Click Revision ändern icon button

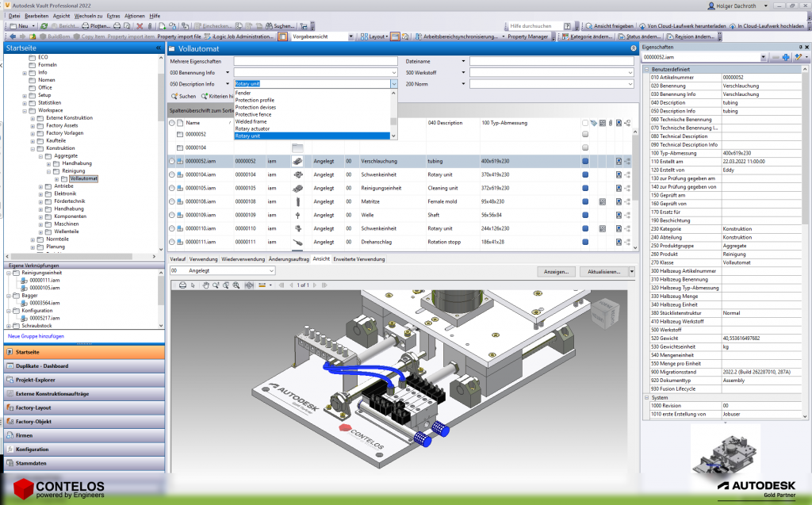[691, 36]
